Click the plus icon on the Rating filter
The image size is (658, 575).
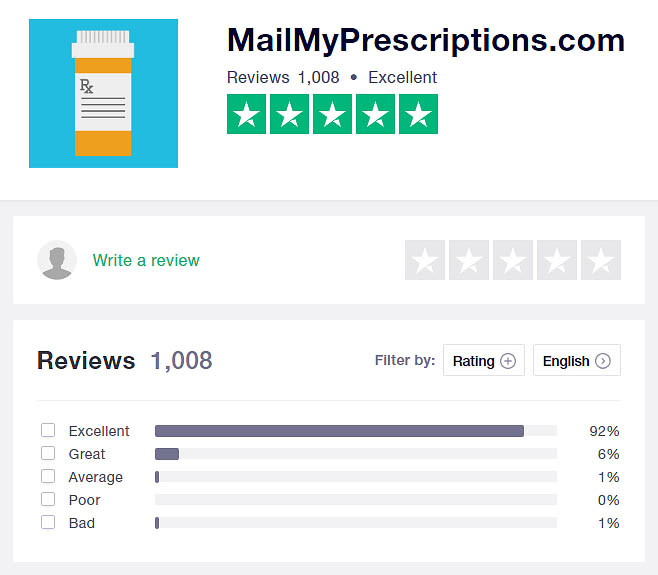508,361
